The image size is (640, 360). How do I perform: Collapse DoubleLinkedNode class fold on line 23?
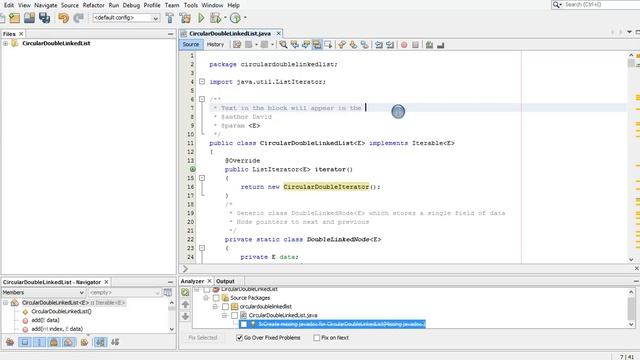coord(202,248)
